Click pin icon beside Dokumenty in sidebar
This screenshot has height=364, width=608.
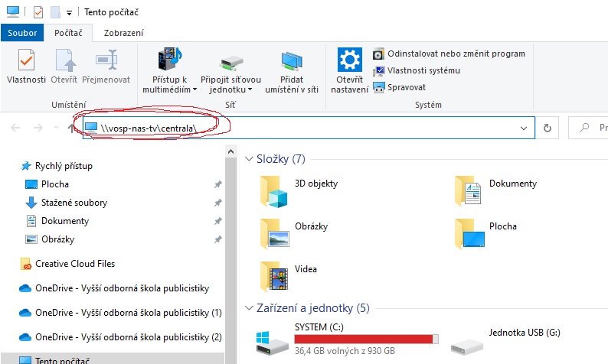coord(218,221)
